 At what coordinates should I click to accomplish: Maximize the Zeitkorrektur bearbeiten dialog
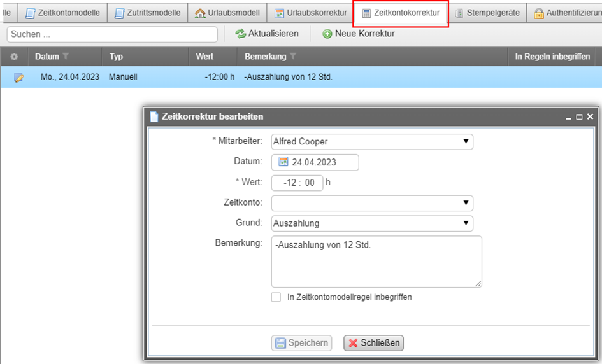tap(579, 117)
